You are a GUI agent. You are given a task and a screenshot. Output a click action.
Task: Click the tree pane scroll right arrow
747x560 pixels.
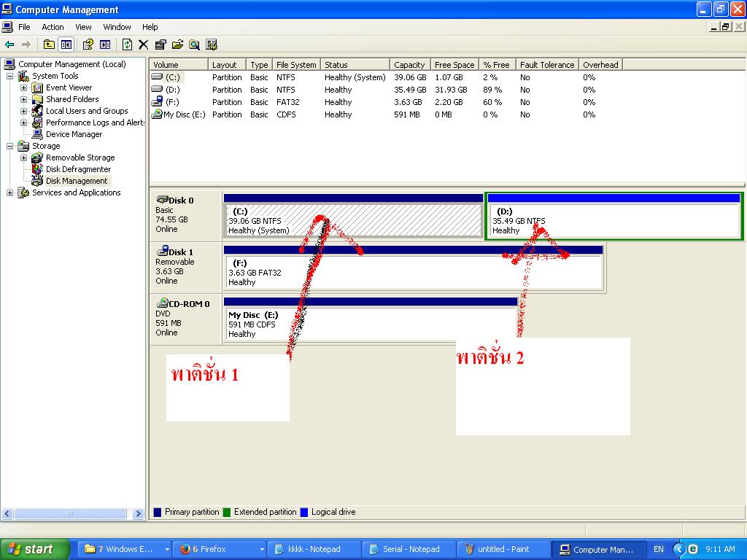pos(138,514)
